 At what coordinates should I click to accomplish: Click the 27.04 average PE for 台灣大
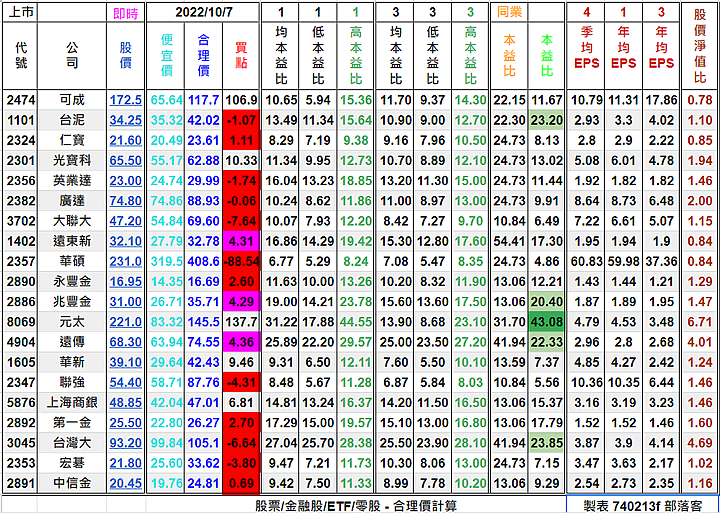tap(281, 443)
